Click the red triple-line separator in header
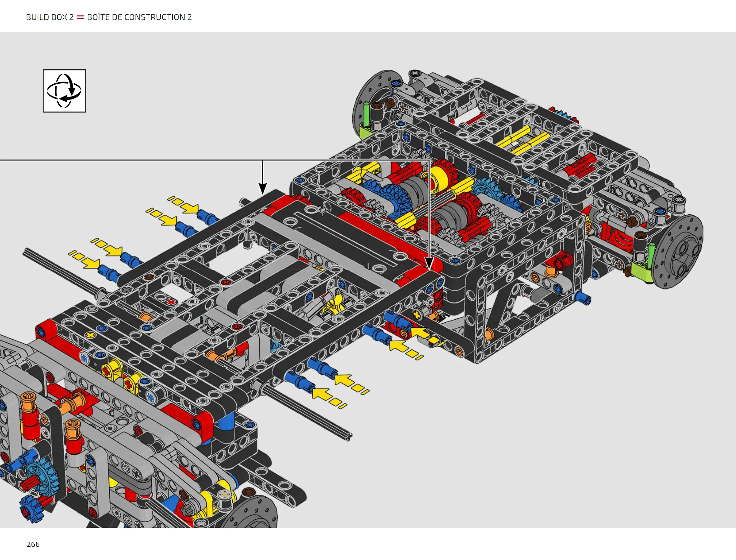Viewport: 736px width, 560px height. 80,17
